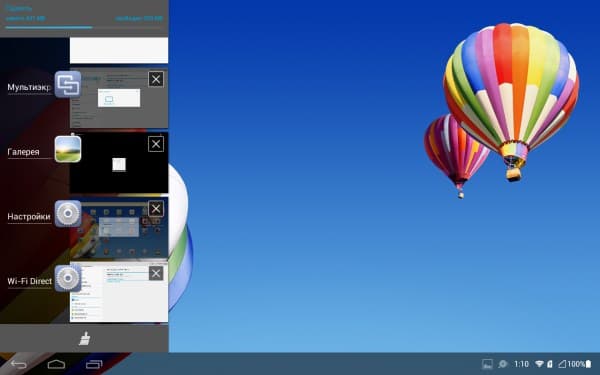Image resolution: width=600 pixels, height=375 pixels.
Task: Tap the Wi-Fi Direct gear icon
Action: (68, 278)
